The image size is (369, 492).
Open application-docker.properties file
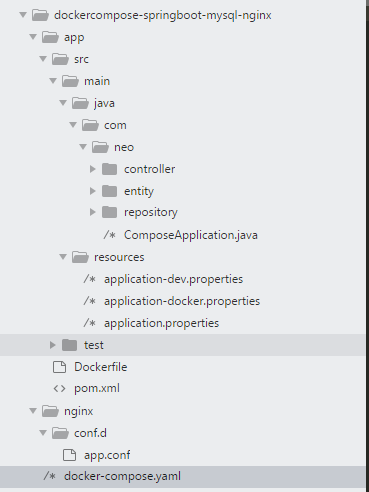pyautogui.click(x=182, y=301)
